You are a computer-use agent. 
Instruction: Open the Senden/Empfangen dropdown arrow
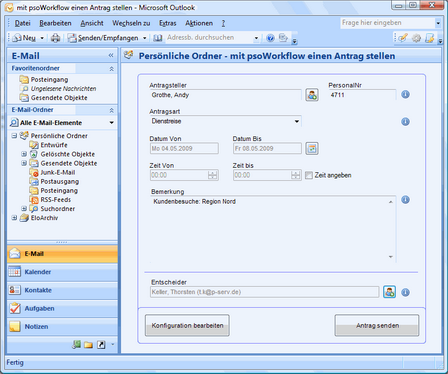click(x=145, y=38)
